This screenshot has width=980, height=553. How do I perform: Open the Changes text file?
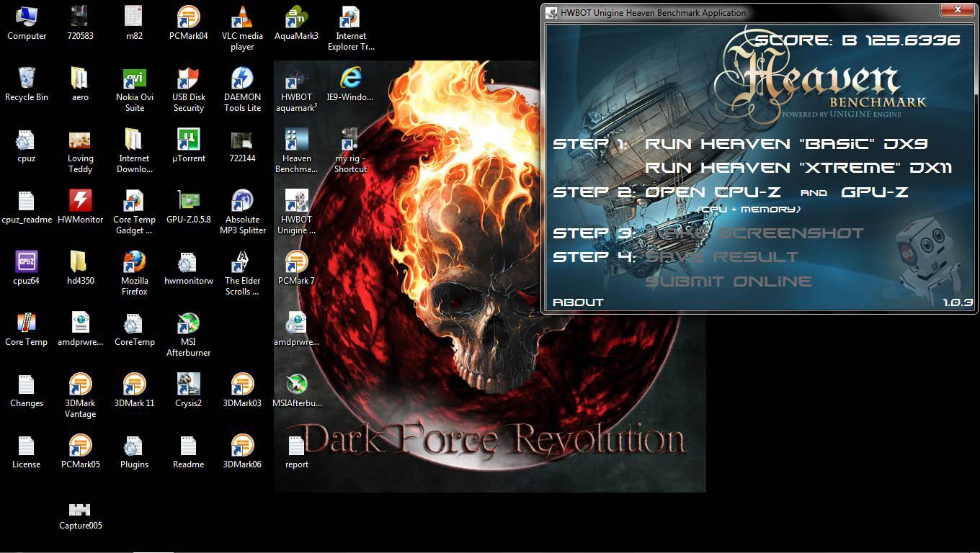coord(27,391)
